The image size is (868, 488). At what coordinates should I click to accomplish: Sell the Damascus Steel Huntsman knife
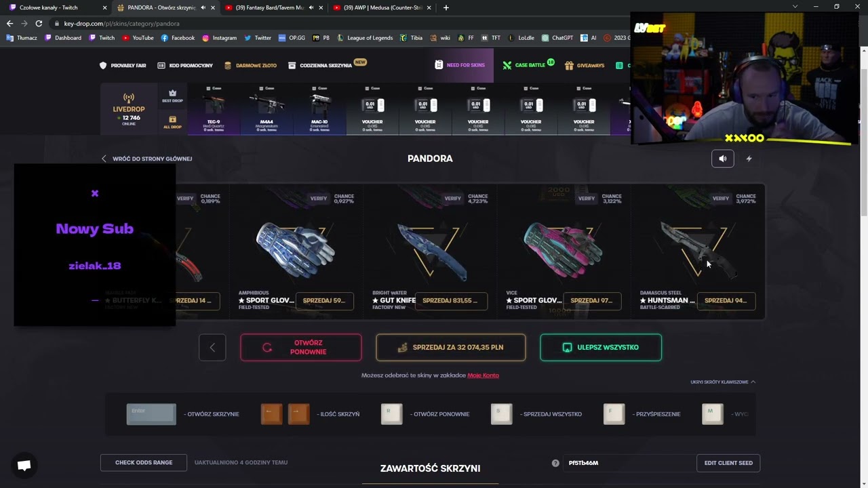point(726,300)
